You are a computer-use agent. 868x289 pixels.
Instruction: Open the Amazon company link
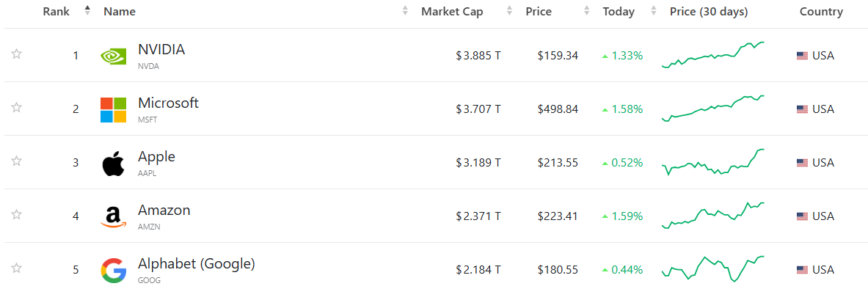[164, 211]
